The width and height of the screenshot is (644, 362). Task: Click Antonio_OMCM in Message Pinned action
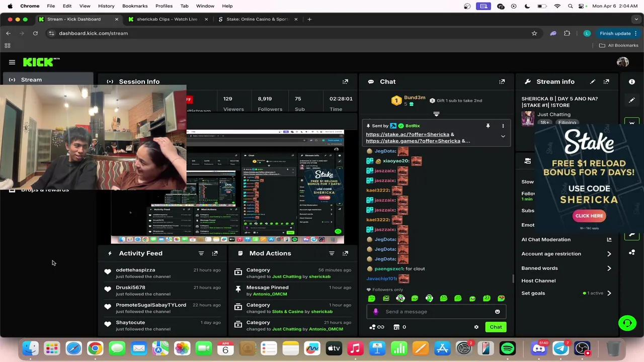click(270, 294)
